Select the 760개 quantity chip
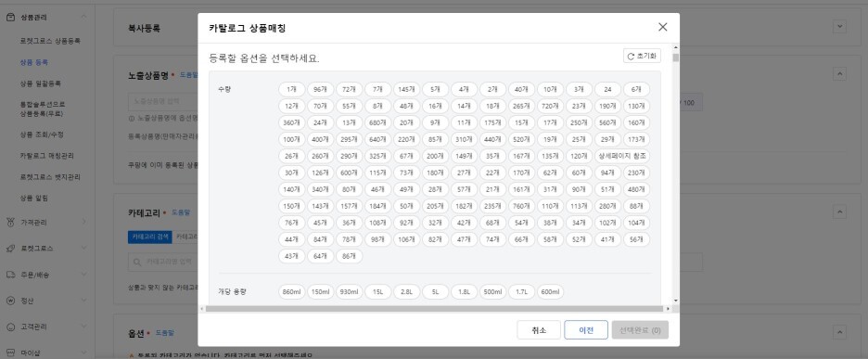Image resolution: width=868 pixels, height=359 pixels. coord(521,206)
